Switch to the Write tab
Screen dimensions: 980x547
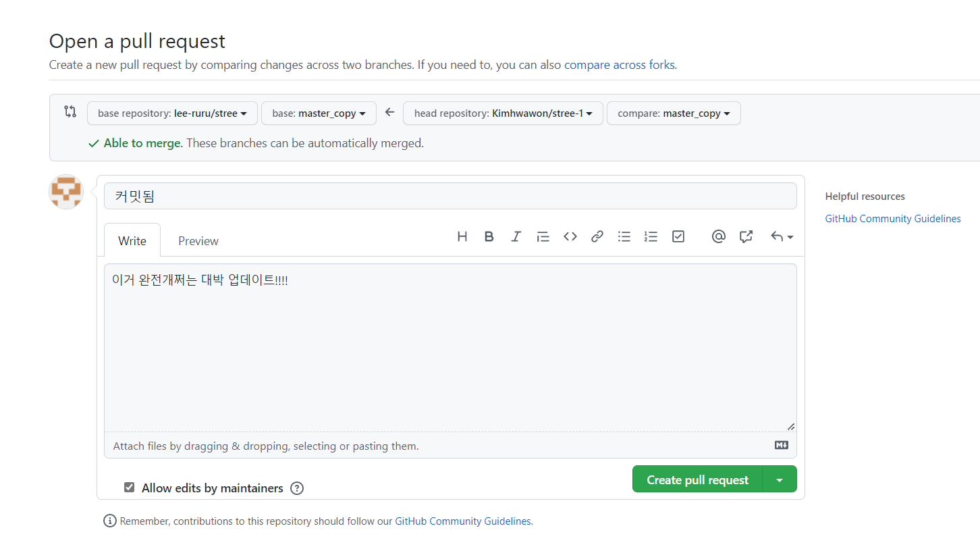tap(132, 240)
